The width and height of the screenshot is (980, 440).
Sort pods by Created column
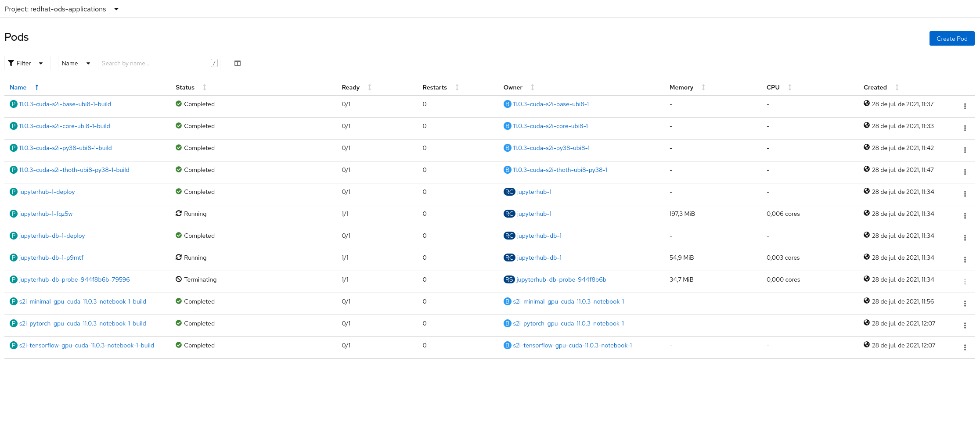tap(875, 87)
